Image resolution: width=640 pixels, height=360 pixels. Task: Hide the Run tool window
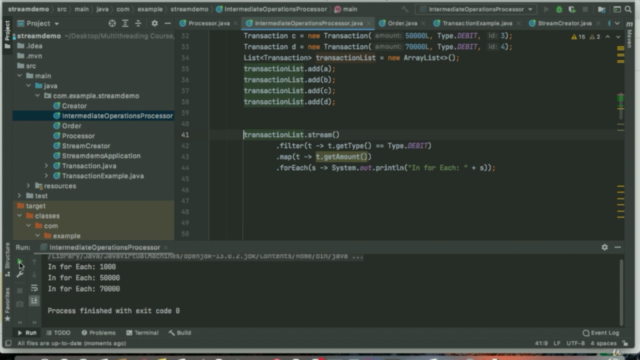point(618,247)
